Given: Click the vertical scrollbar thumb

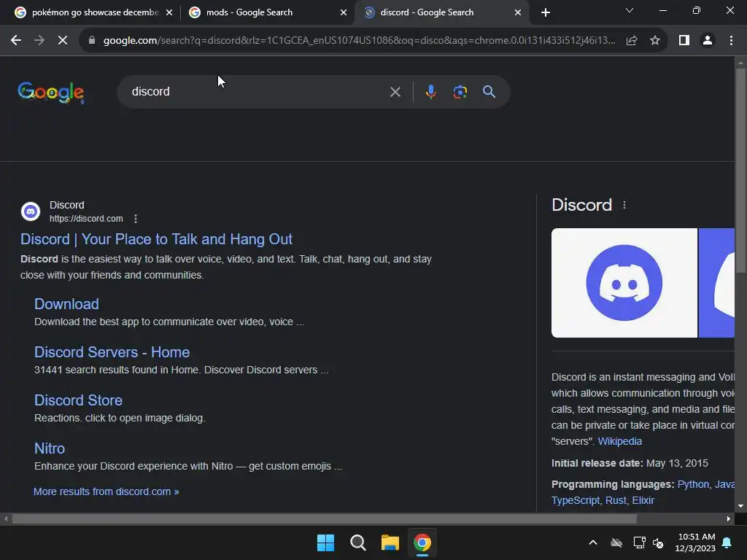Looking at the screenshot, I should [740, 171].
